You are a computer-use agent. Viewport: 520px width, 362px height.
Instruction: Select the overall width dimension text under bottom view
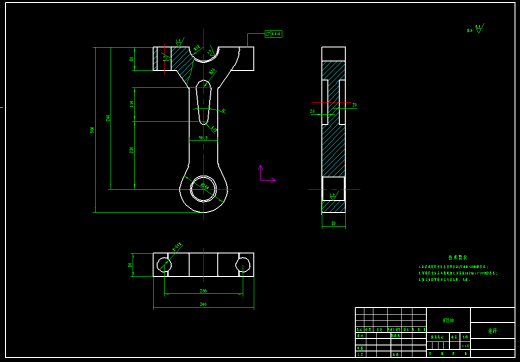(x=203, y=304)
